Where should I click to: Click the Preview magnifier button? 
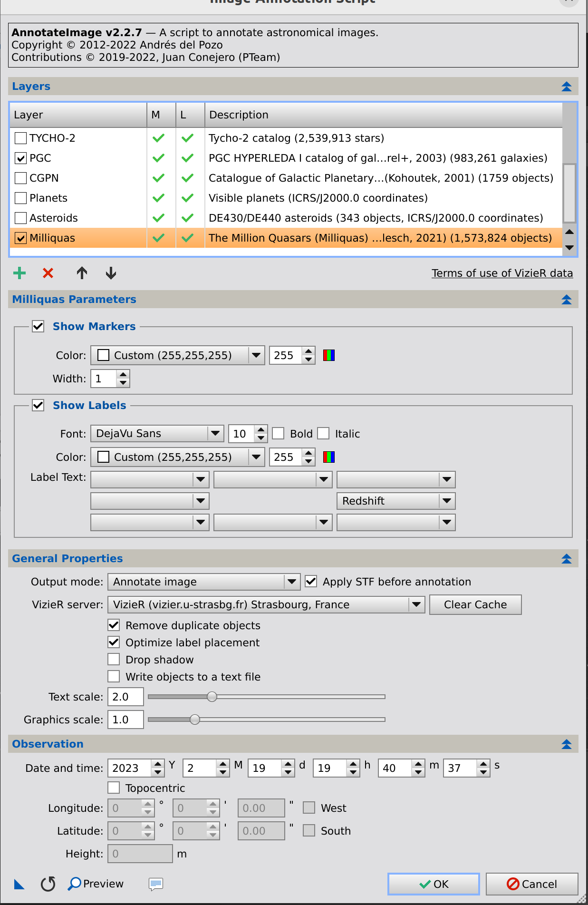pos(96,884)
